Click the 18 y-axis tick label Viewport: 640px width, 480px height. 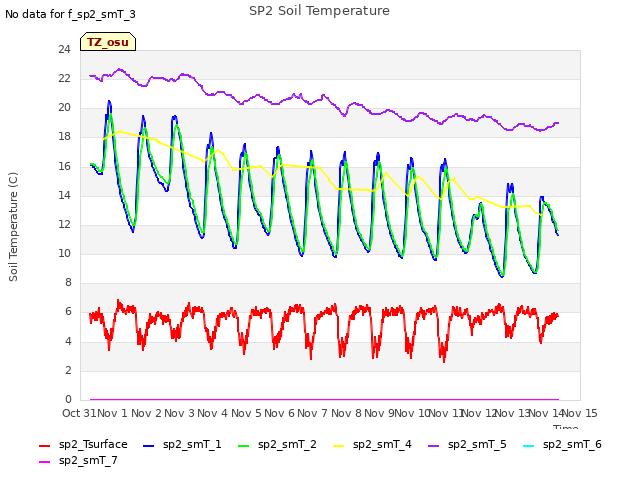[x=64, y=137]
